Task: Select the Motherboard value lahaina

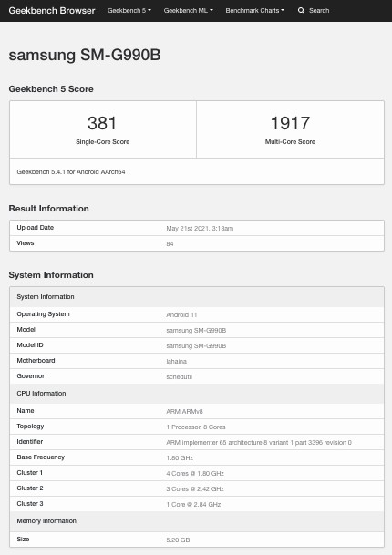Action: [176, 362]
